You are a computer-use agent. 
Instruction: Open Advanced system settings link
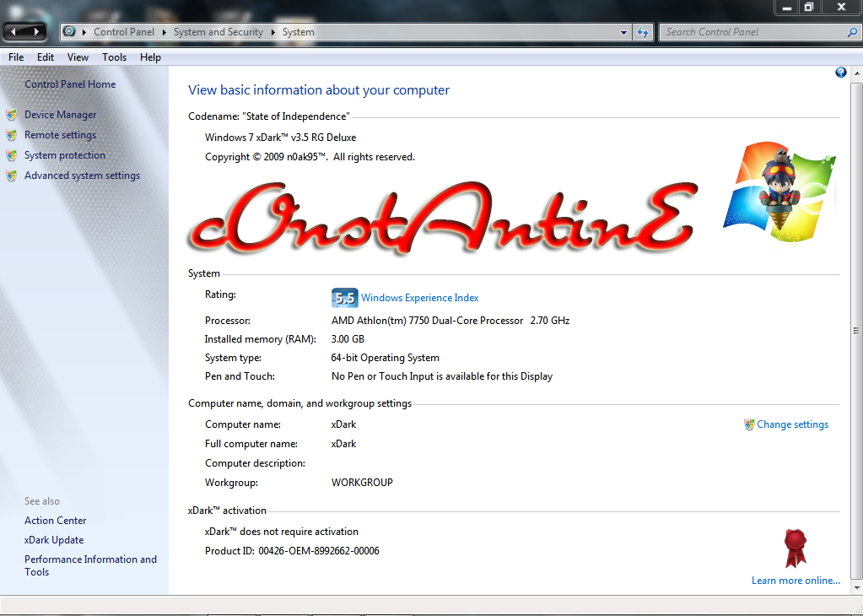82,176
